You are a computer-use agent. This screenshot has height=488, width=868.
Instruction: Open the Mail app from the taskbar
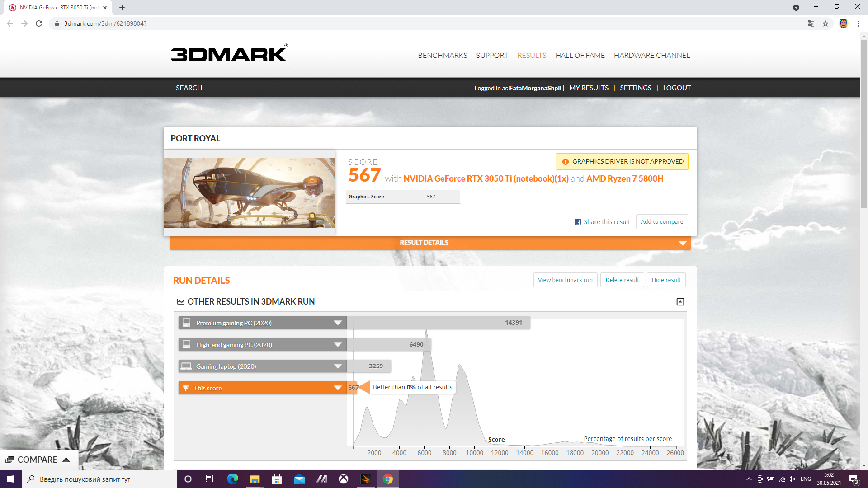click(299, 479)
